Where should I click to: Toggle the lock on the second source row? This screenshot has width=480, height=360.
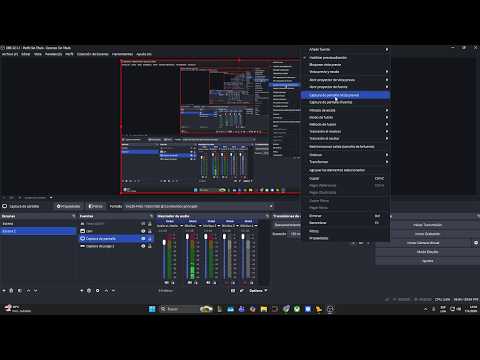[x=150, y=231]
